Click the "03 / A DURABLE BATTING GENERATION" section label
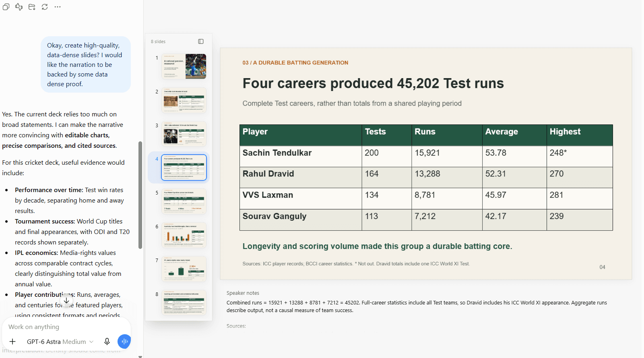The image size is (644, 358). (295, 63)
